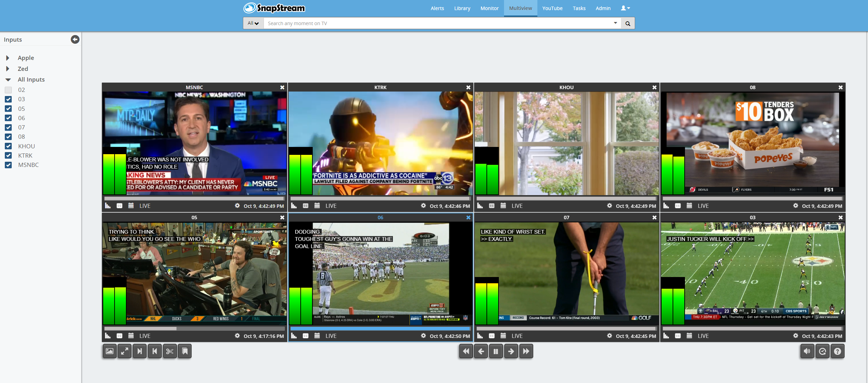Click the 05 tile timeline progress bar

click(194, 329)
